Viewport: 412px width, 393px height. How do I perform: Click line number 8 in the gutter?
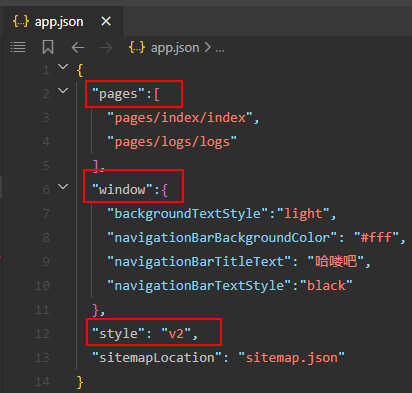point(46,238)
